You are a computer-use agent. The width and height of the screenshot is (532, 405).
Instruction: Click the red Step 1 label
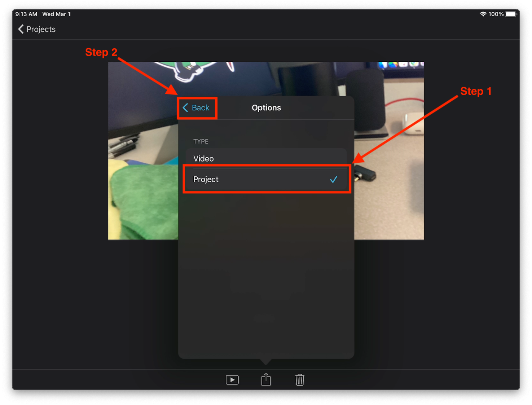pos(475,91)
